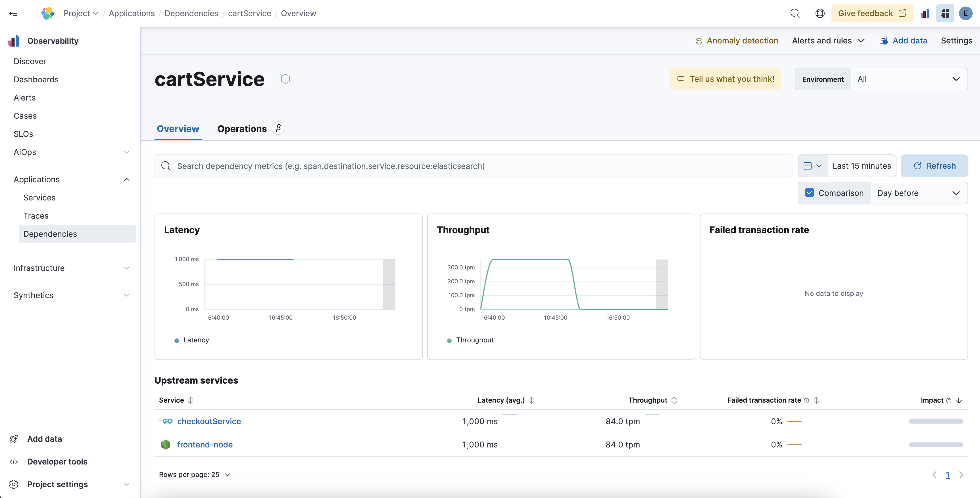Open Services under Applications

39,198
